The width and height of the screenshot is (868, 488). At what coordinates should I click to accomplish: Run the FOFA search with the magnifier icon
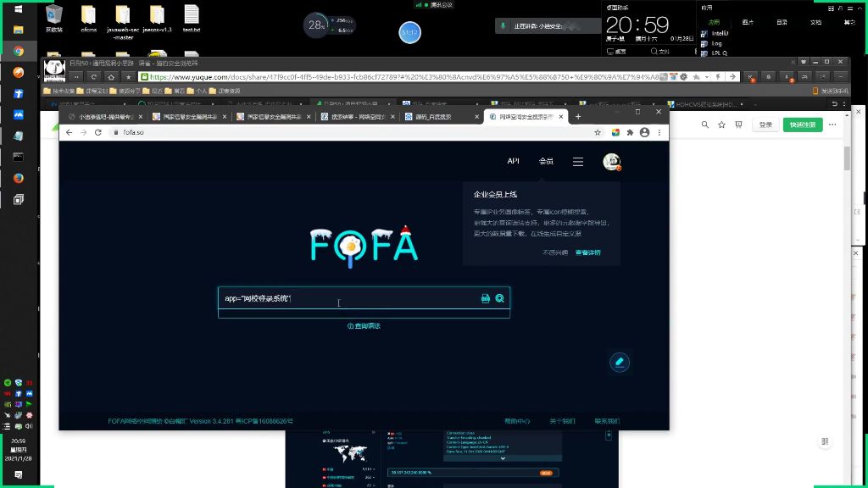point(499,298)
